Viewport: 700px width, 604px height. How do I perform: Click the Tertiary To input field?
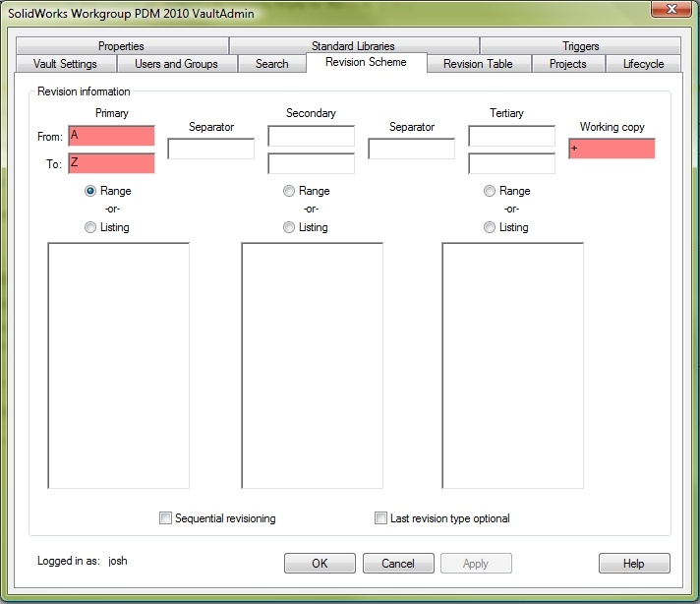point(511,163)
